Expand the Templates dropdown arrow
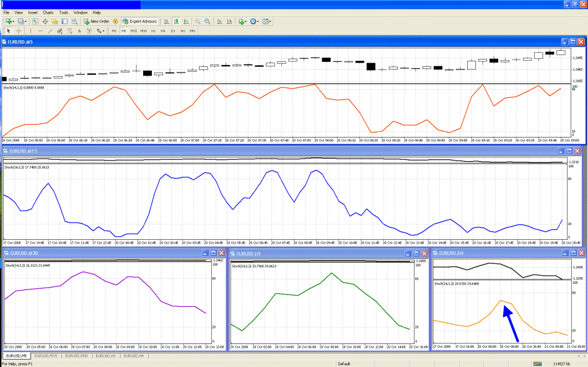Screen dimensions: 588x367 (x=270, y=22)
